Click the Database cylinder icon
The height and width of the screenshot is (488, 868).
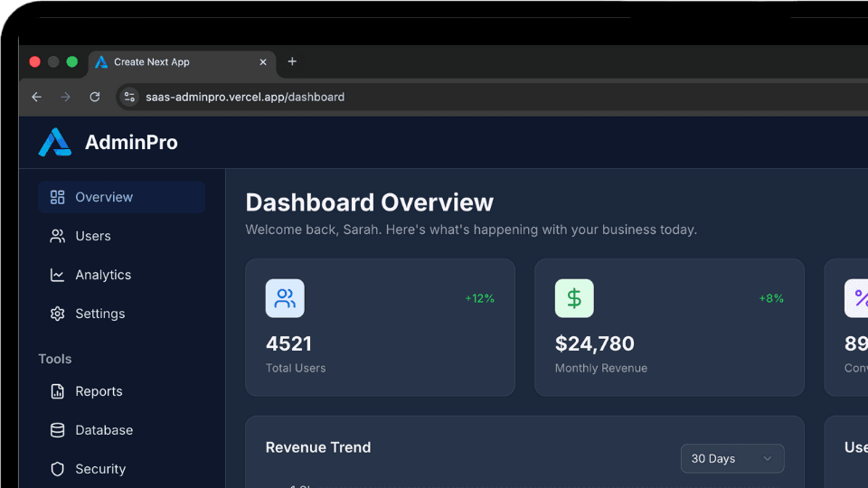tap(58, 430)
